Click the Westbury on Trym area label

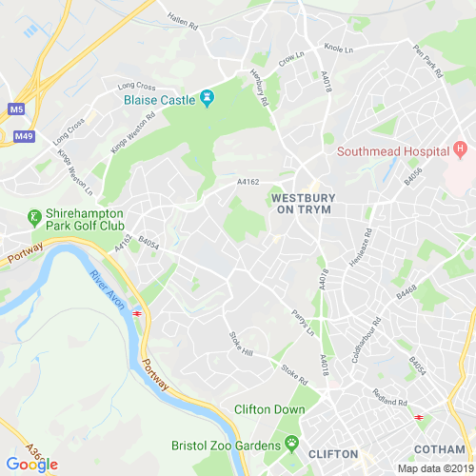point(304,204)
